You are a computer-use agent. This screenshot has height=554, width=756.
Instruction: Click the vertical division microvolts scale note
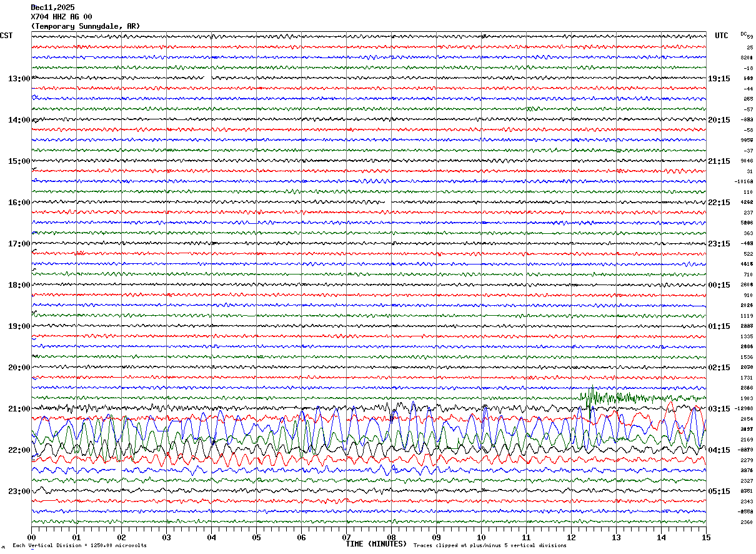coord(79,545)
